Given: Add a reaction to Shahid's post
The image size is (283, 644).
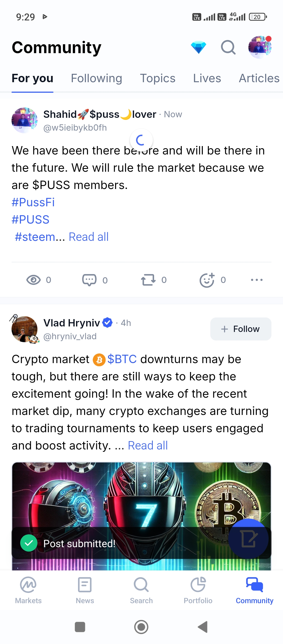Looking at the screenshot, I should point(207,280).
